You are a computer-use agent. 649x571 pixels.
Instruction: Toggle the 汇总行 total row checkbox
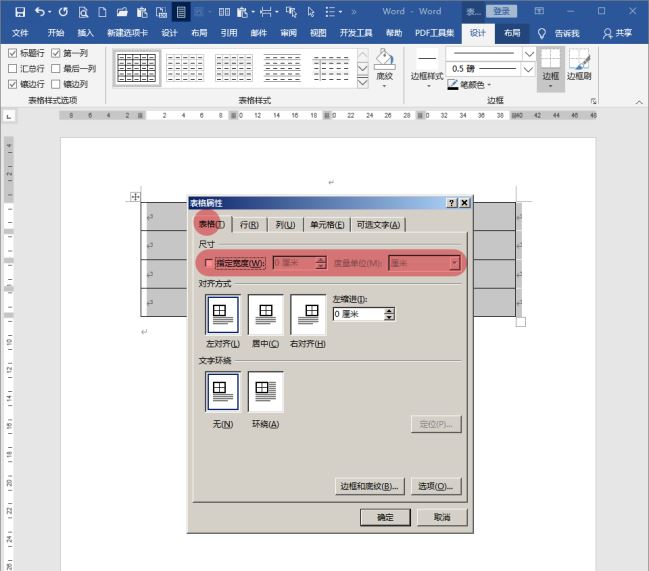(x=12, y=68)
